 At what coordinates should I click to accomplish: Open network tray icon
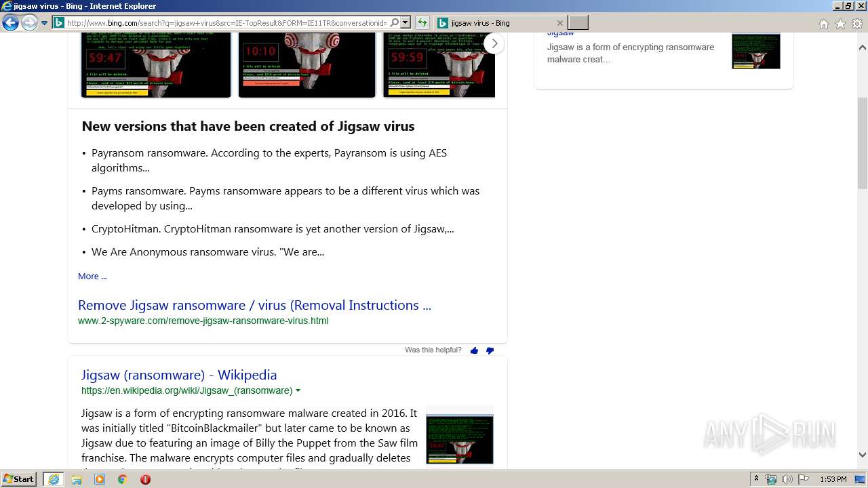(x=771, y=479)
